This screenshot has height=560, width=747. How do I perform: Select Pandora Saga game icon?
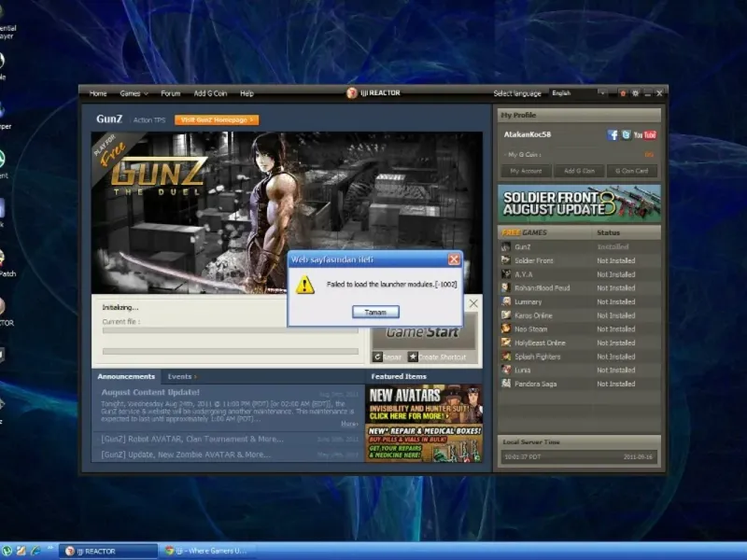[x=506, y=384]
